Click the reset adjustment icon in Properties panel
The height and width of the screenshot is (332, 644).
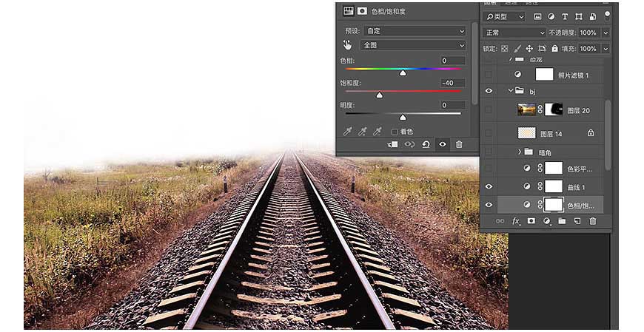point(426,144)
